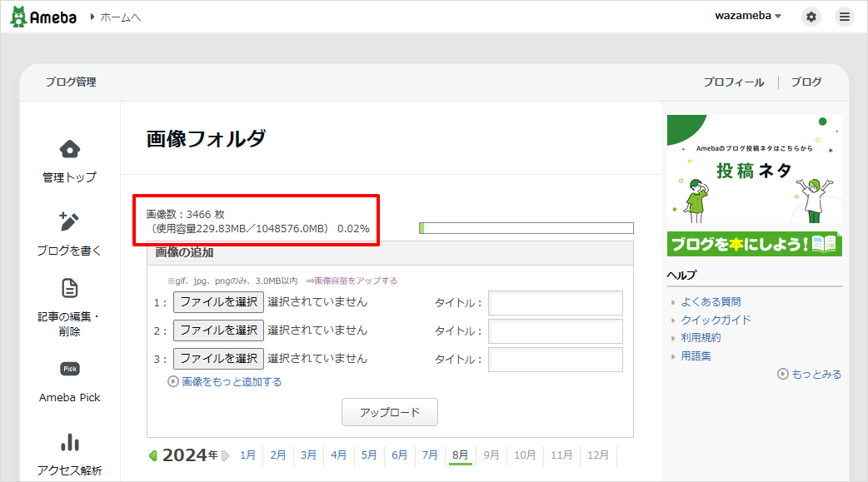
Task: Open クイックガイド help link
Action: pyautogui.click(x=716, y=320)
